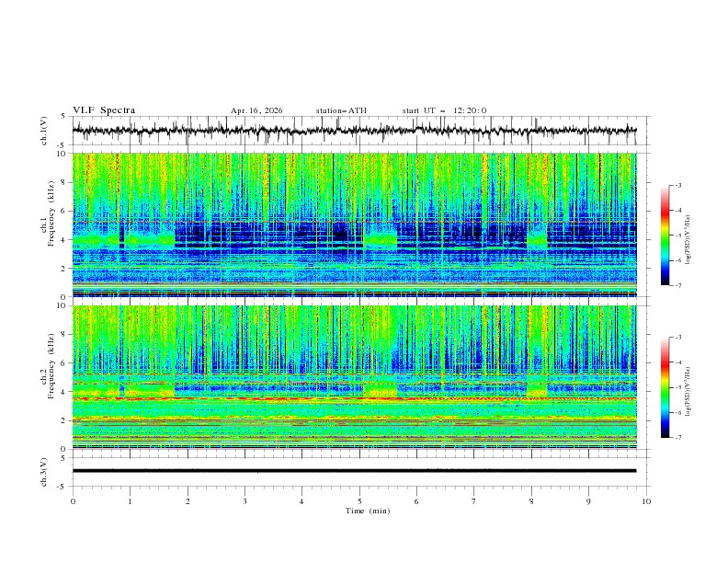Click the 2 minute tick on time axis

(188, 501)
